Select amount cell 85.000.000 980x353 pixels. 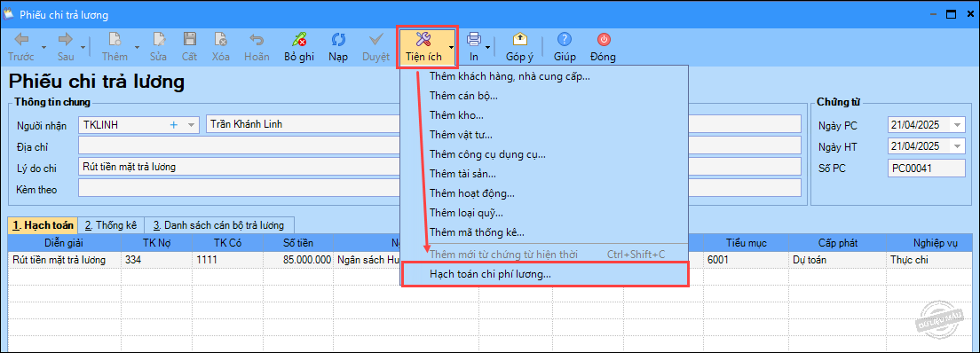click(x=298, y=260)
